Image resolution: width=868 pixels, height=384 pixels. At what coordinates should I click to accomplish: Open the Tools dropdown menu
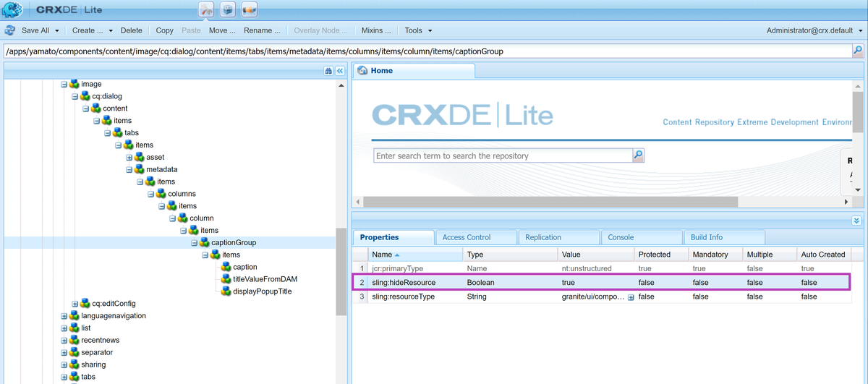click(418, 30)
